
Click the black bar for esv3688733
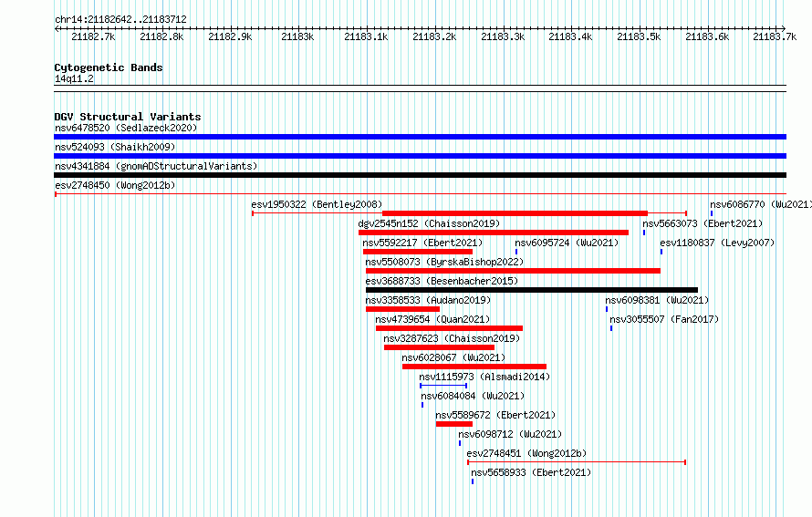coord(532,290)
